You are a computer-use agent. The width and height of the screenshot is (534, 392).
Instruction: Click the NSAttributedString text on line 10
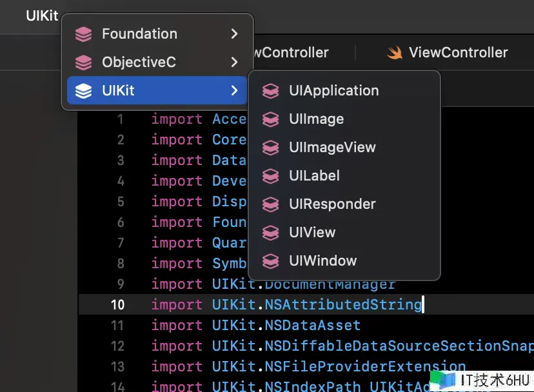point(343,305)
